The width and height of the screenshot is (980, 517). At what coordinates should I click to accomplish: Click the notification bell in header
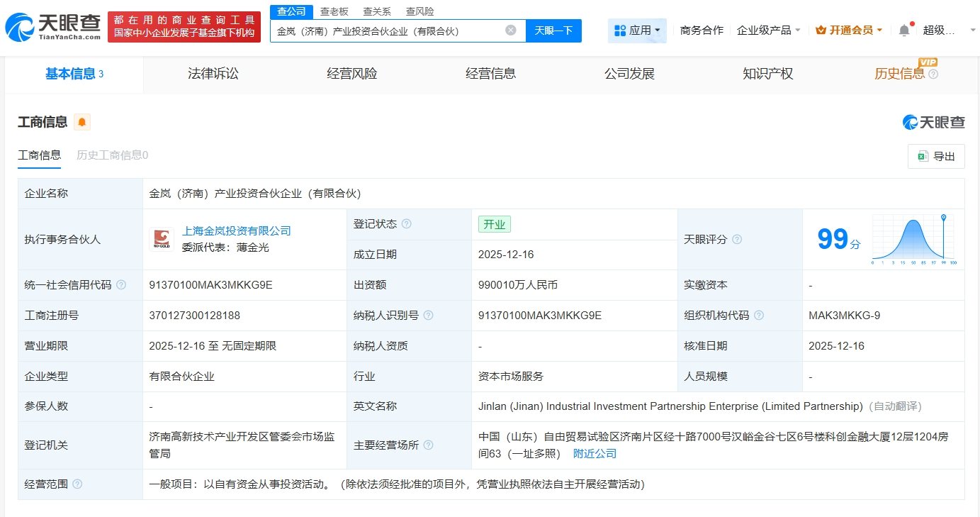pyautogui.click(x=903, y=30)
